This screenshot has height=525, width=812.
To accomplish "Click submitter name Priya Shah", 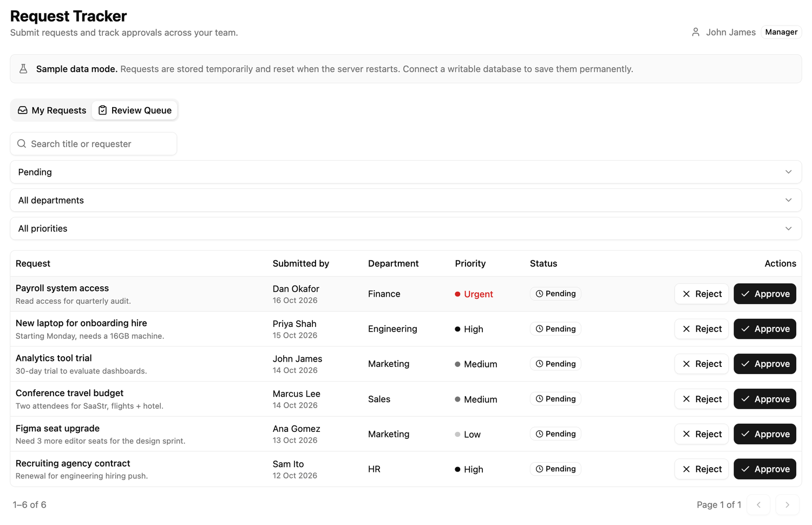I will tap(294, 324).
